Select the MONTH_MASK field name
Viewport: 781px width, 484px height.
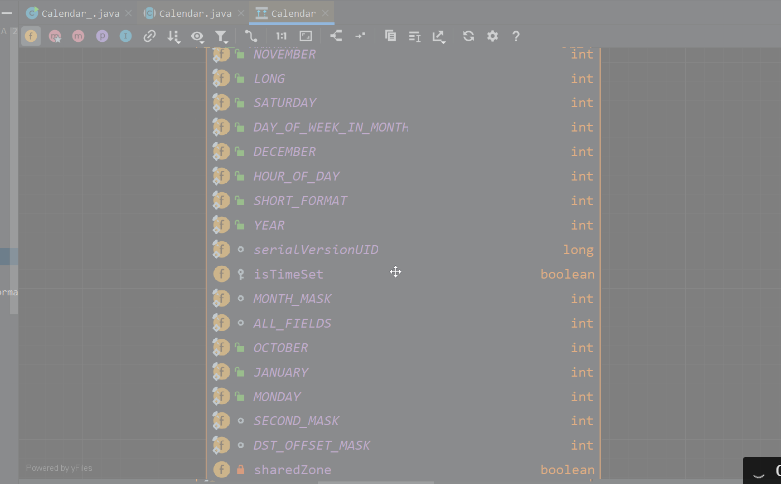click(x=292, y=299)
